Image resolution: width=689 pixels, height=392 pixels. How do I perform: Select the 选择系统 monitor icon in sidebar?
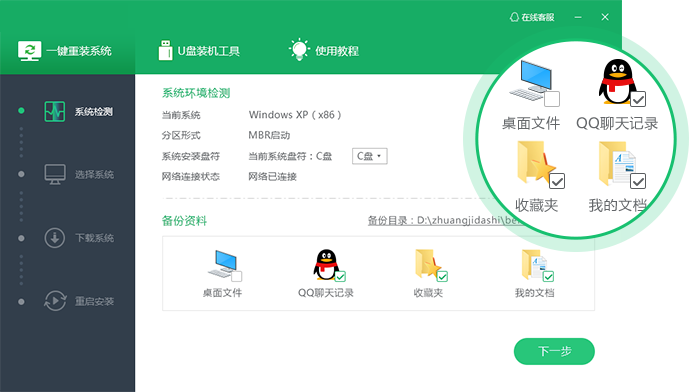[55, 174]
